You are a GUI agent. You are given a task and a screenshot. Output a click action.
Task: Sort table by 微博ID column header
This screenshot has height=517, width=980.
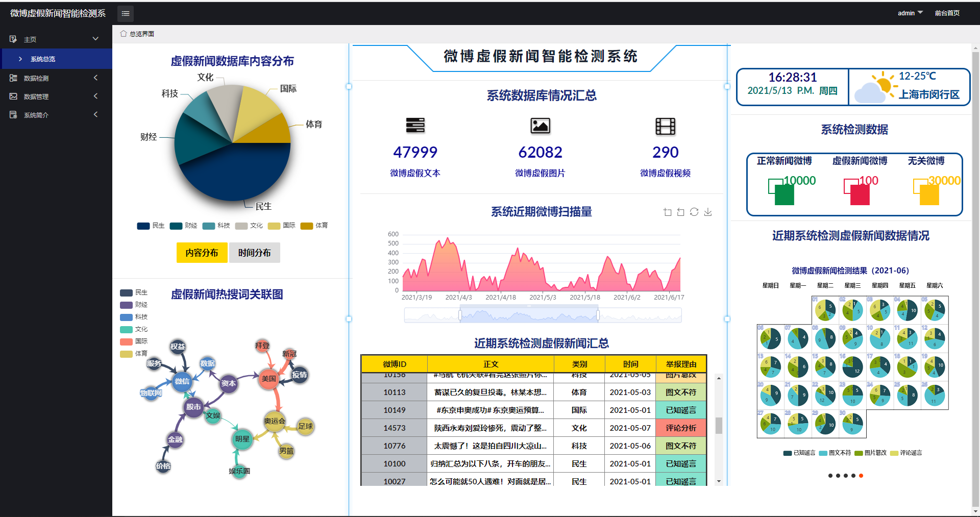(395, 364)
